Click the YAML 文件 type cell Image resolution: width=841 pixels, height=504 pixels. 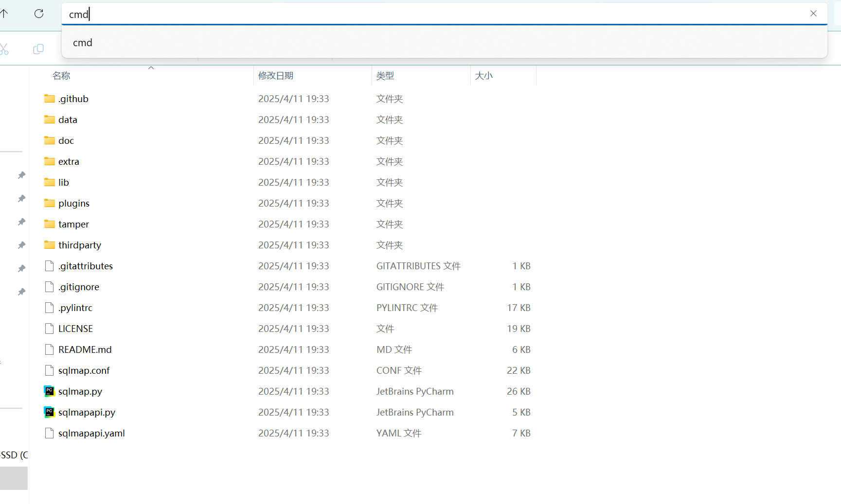tap(399, 433)
